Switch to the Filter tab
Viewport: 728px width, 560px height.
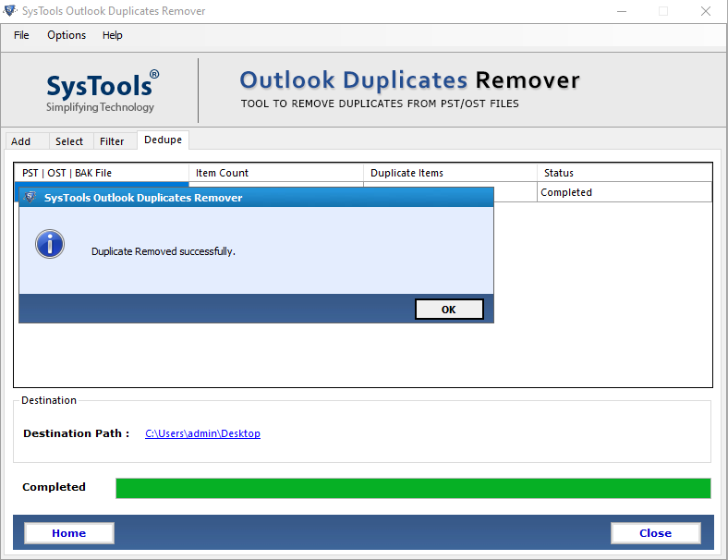pos(115,141)
